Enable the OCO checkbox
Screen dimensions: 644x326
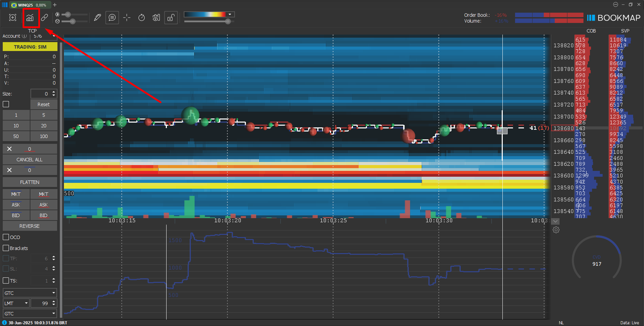(x=6, y=237)
